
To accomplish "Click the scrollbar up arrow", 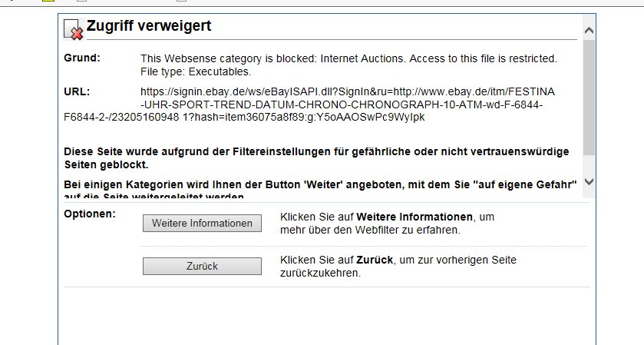I will 589,31.
